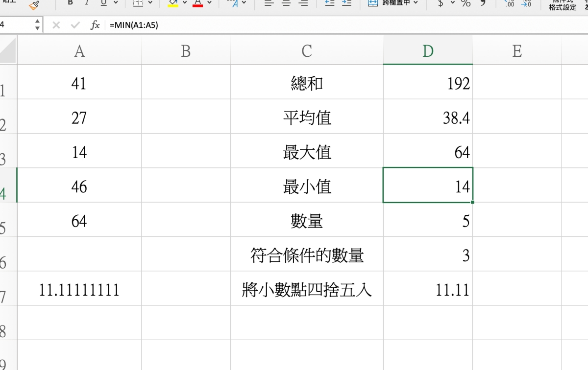This screenshot has height=370, width=588.
Task: Select row 7 header
Action: pyautogui.click(x=8, y=289)
